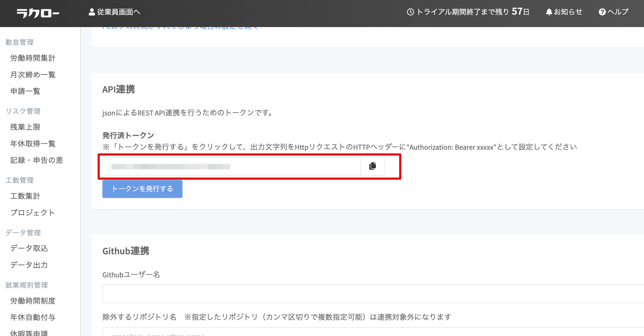Switch to employee screen via person icon
Screen dimensions: 644x336
tap(92, 12)
